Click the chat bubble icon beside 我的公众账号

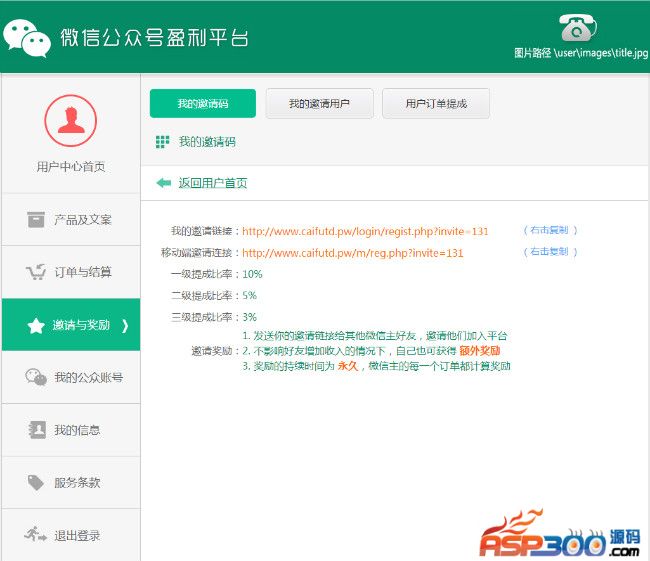point(36,377)
